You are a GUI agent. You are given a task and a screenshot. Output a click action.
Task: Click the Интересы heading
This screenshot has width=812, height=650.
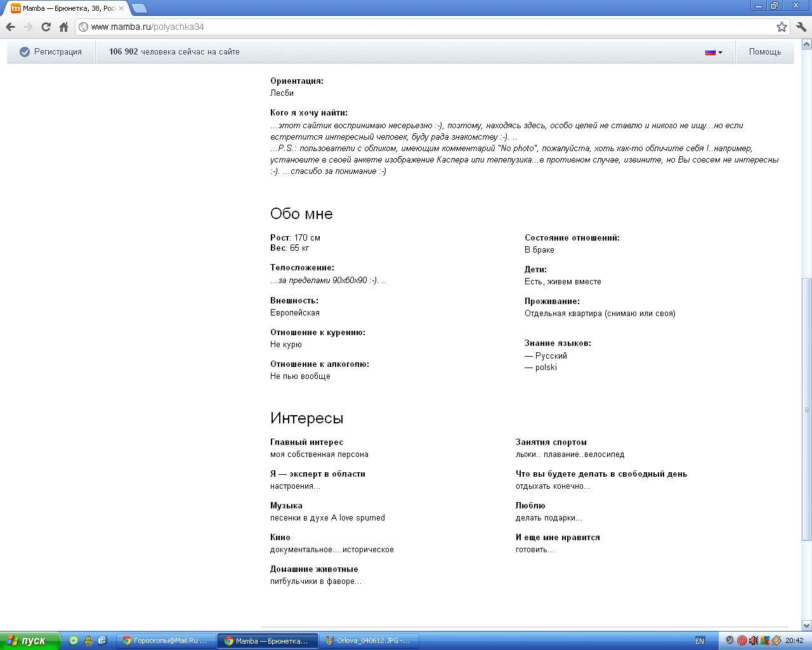pos(306,418)
